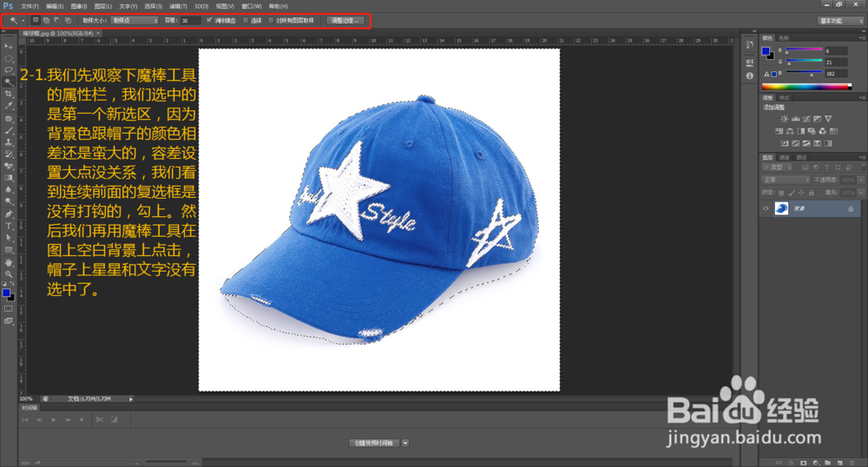
Task: Open the workspace (基本功能) dropdown
Action: [x=841, y=21]
